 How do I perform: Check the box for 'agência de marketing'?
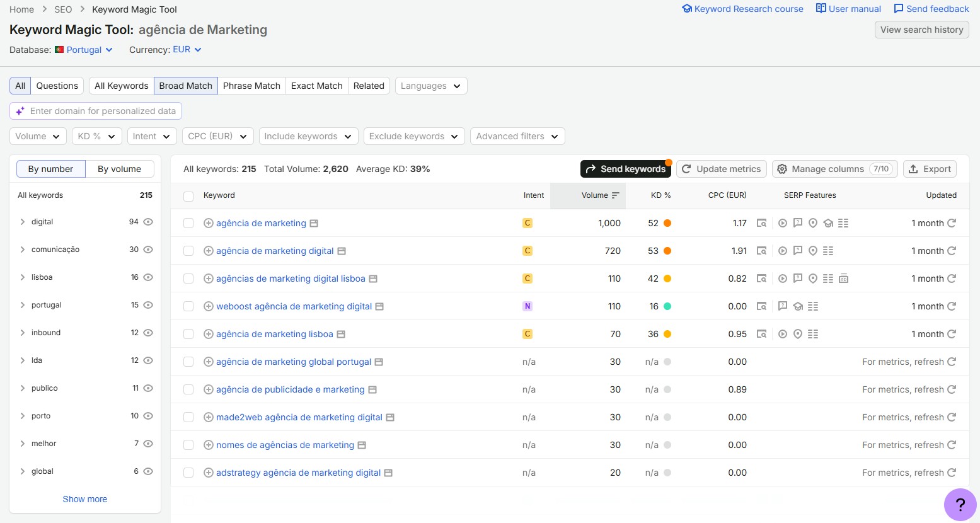(x=188, y=223)
